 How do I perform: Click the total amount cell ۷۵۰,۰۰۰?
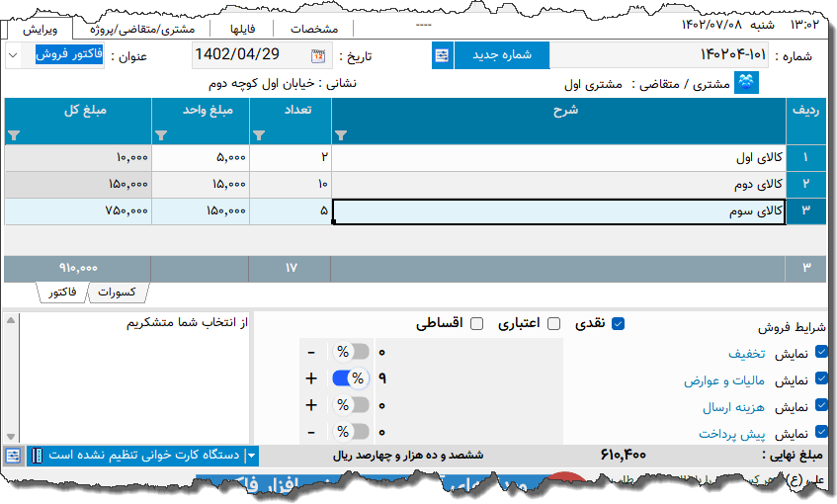(78, 211)
